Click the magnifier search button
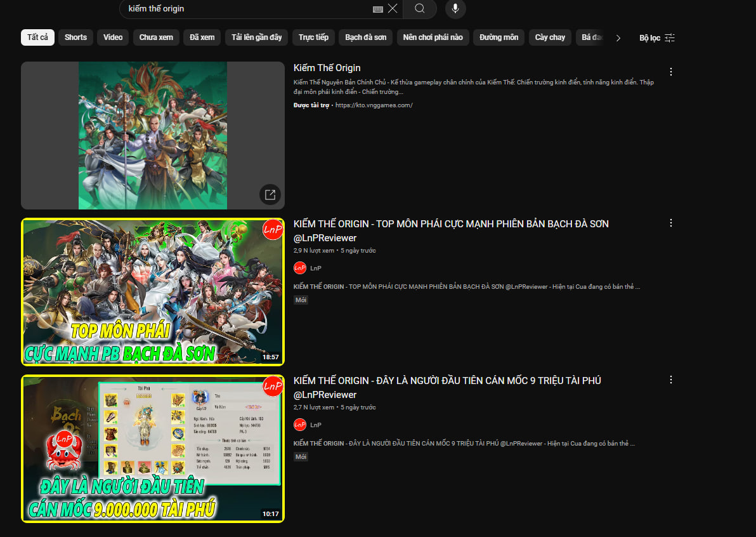 [x=420, y=9]
